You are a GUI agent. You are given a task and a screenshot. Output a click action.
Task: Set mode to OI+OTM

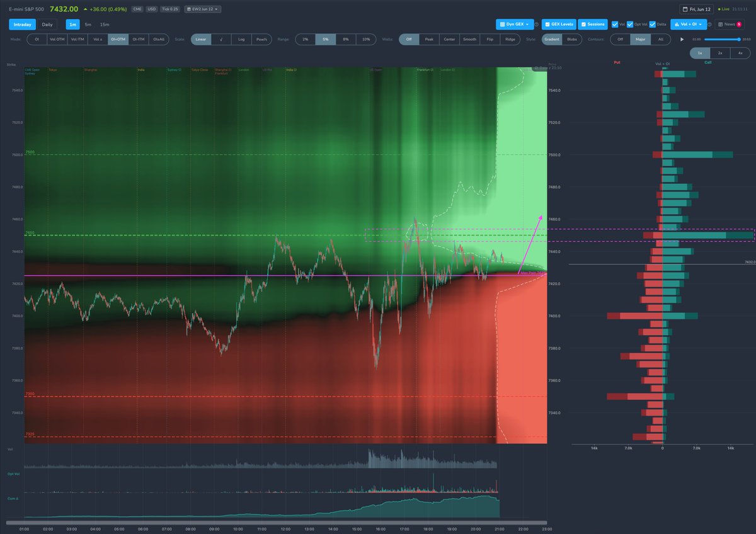point(118,39)
